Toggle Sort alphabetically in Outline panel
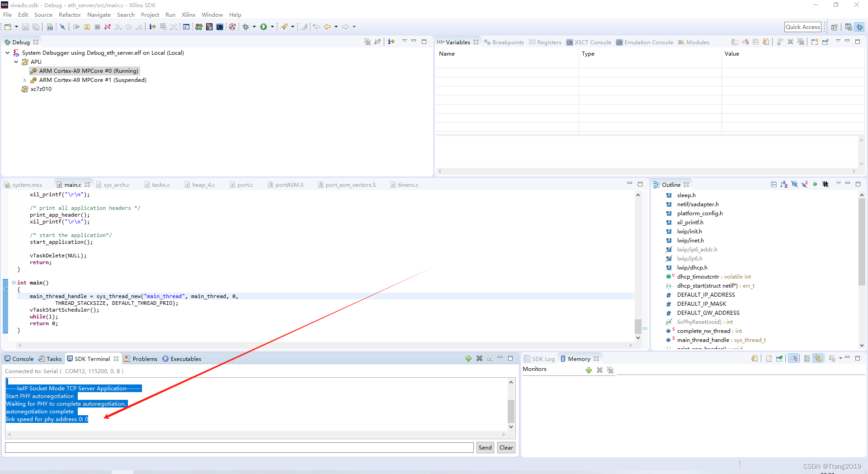 pyautogui.click(x=783, y=184)
